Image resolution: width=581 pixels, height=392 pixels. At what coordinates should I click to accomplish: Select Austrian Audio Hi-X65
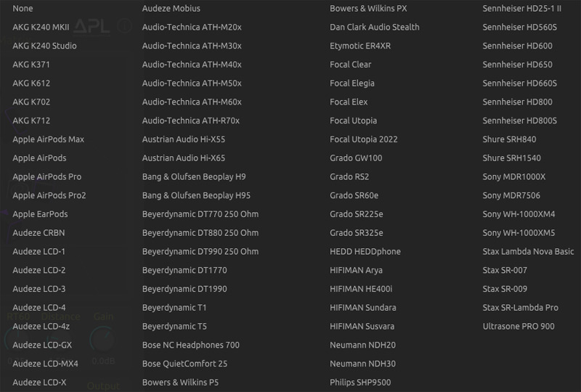click(184, 158)
